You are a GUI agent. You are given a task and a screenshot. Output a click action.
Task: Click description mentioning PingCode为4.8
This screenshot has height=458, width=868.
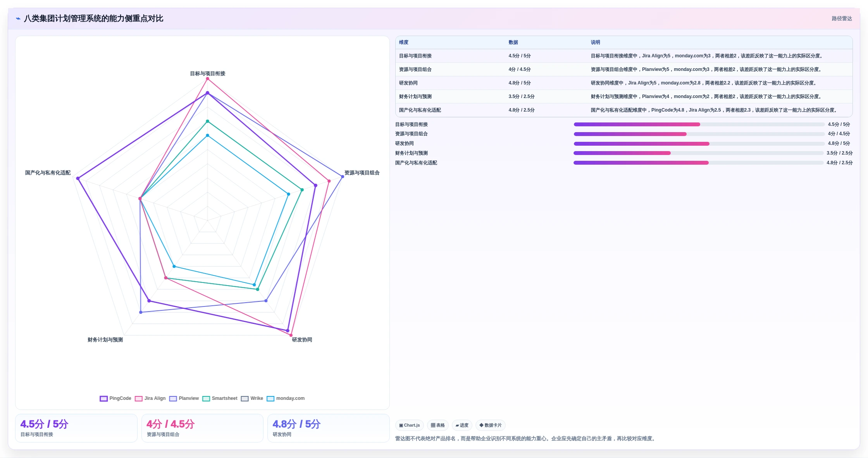715,110
